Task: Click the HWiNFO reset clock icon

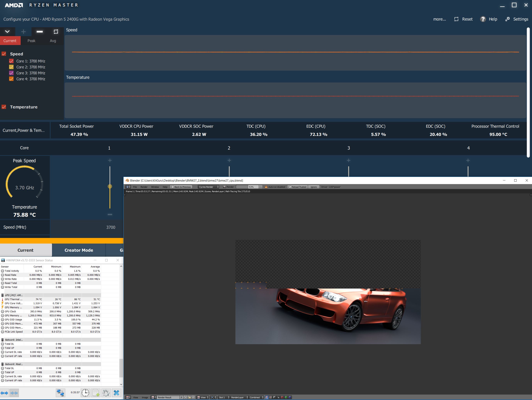Action: [x=85, y=393]
